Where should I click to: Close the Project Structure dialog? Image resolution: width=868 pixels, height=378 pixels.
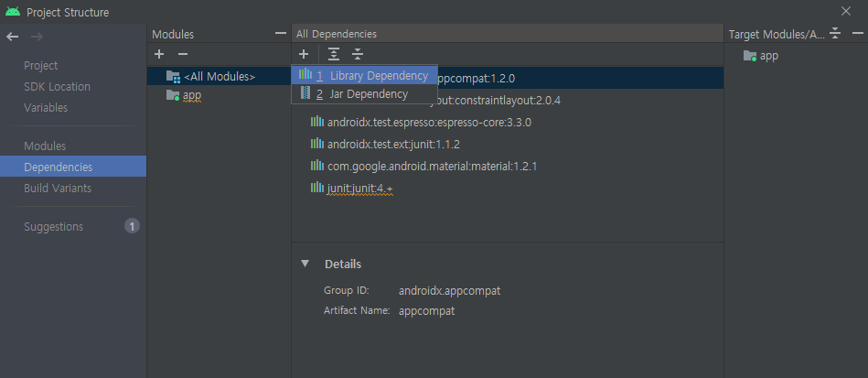point(846,11)
